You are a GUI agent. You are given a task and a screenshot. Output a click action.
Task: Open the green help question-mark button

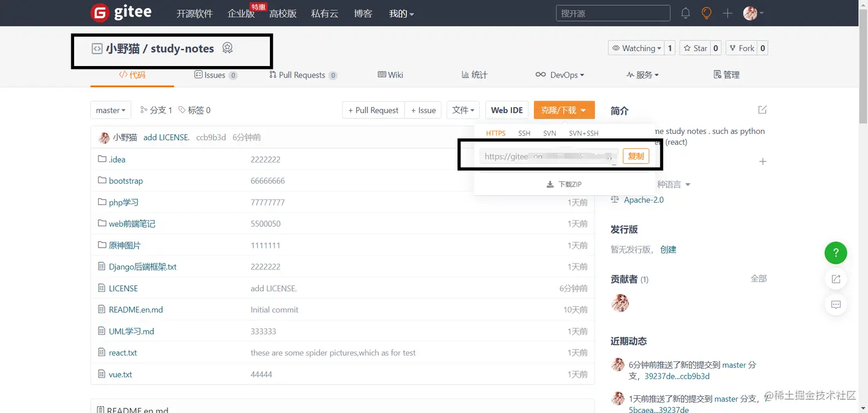pyautogui.click(x=836, y=252)
